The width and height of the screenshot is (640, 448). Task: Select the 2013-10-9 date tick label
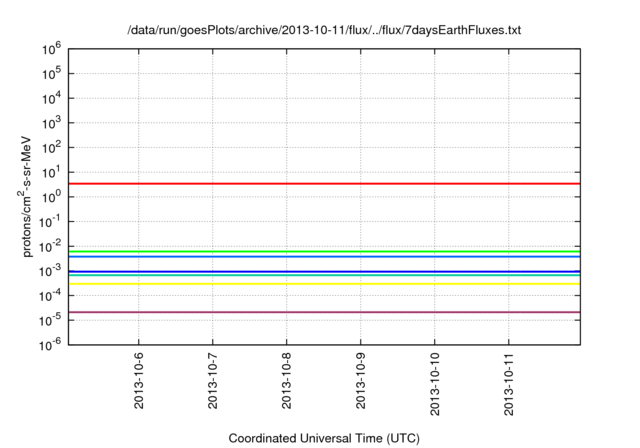361,381
